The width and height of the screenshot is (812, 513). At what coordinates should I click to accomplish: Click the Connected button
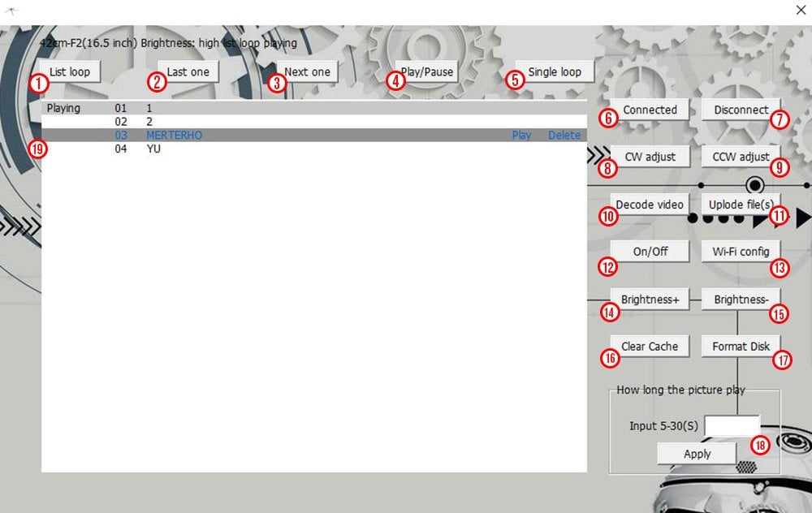point(650,110)
